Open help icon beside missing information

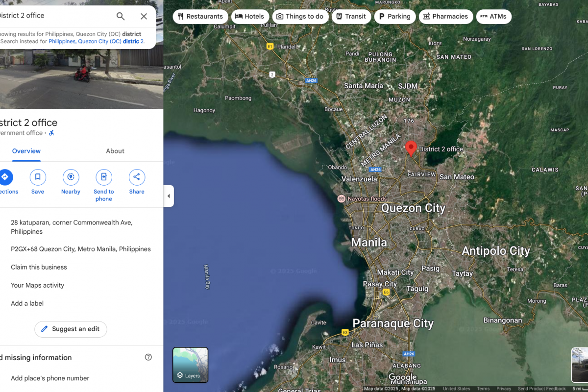pyautogui.click(x=148, y=357)
